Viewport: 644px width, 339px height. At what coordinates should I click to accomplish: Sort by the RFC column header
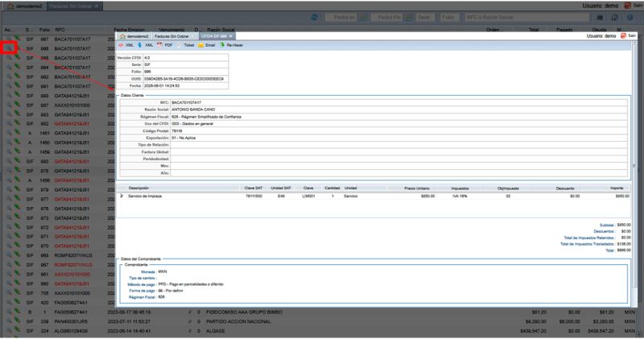[60, 30]
